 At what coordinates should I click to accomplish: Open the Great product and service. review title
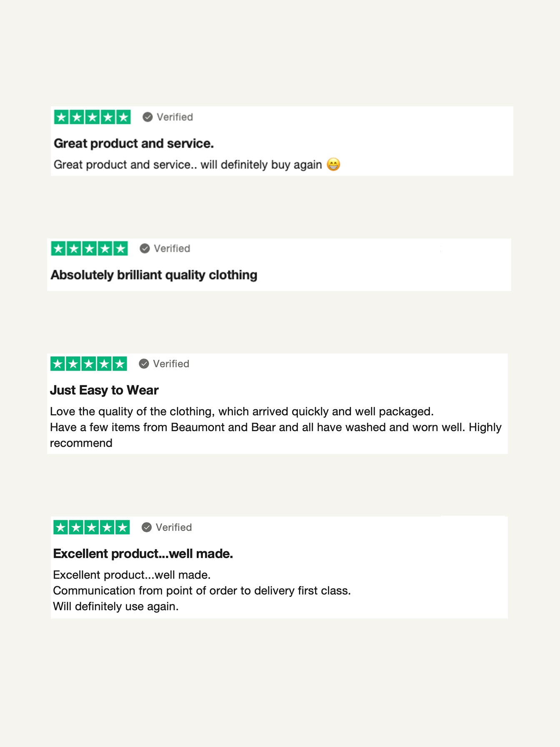coord(134,143)
